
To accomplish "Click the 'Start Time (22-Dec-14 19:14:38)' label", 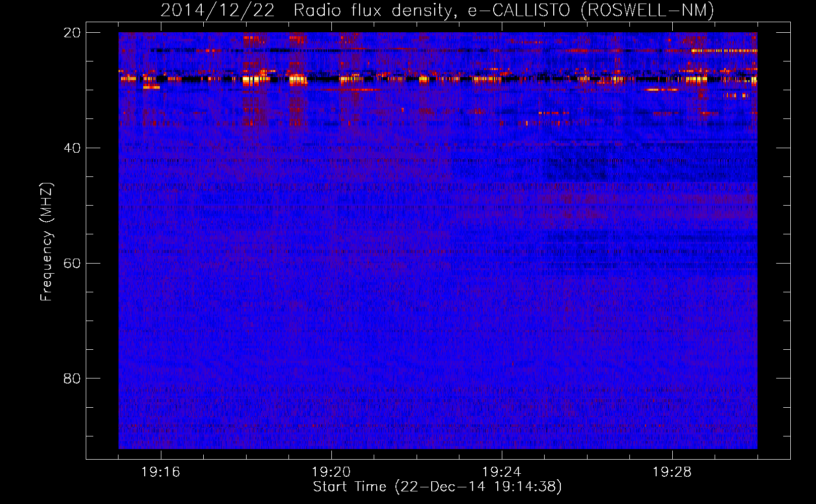I will [437, 487].
